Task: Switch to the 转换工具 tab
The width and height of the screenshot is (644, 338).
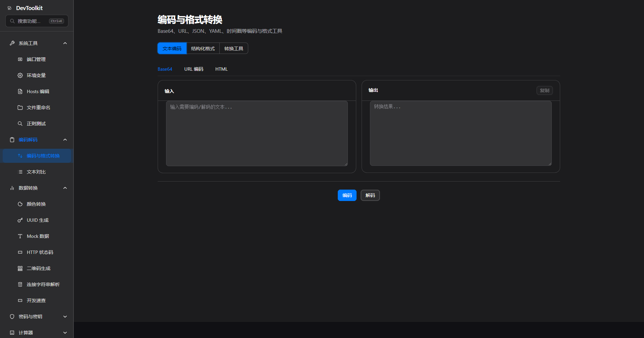Action: coord(234,49)
